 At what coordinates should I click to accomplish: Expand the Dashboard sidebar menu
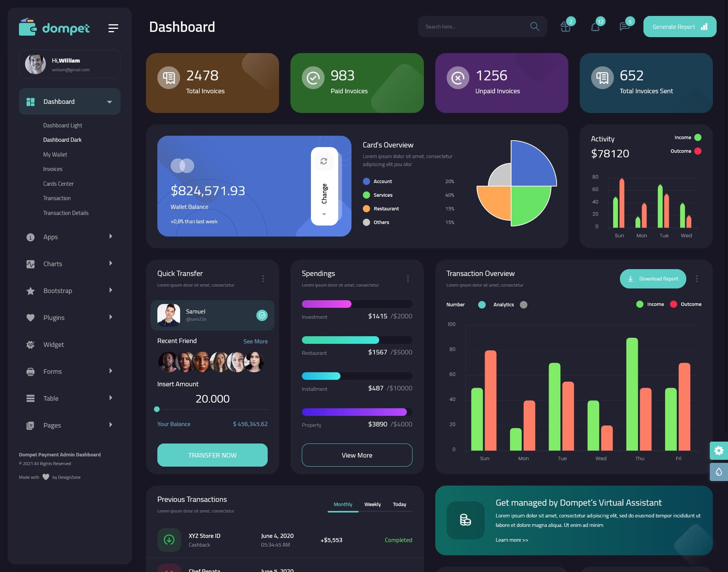[x=109, y=102]
